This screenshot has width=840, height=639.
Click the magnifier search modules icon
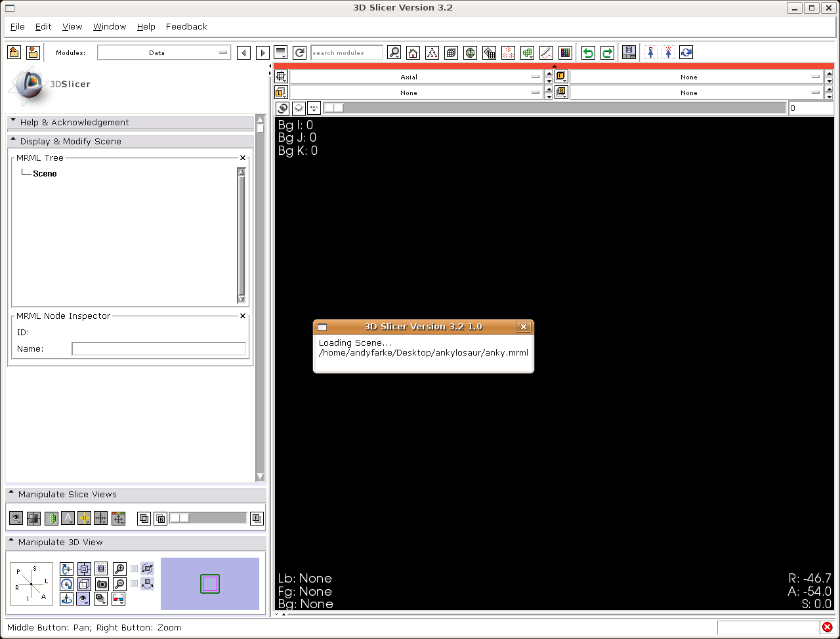tap(394, 52)
